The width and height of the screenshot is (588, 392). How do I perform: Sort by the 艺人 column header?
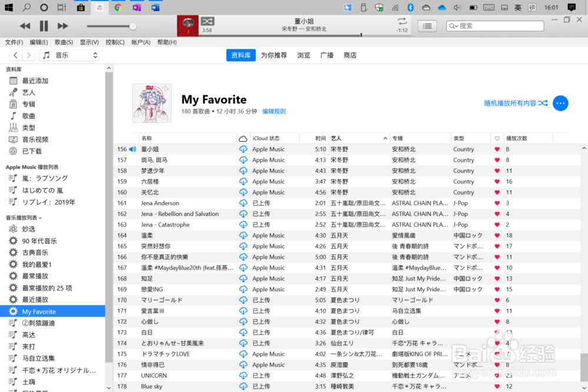click(359, 138)
